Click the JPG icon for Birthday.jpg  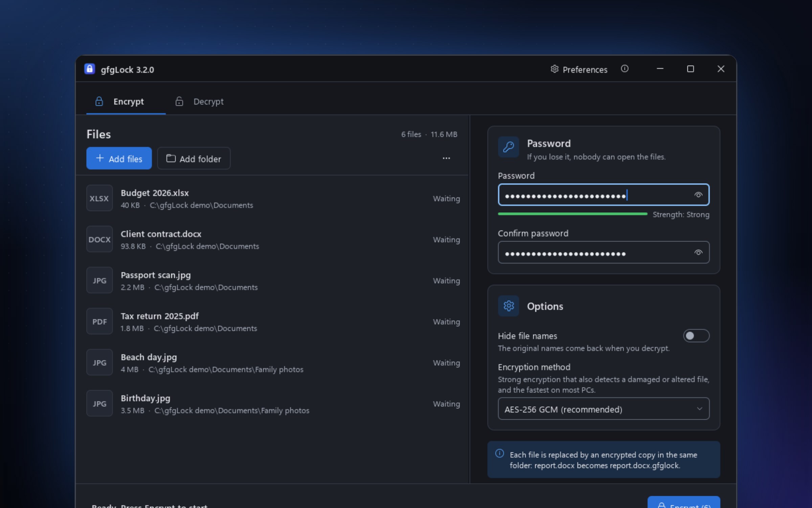(99, 403)
